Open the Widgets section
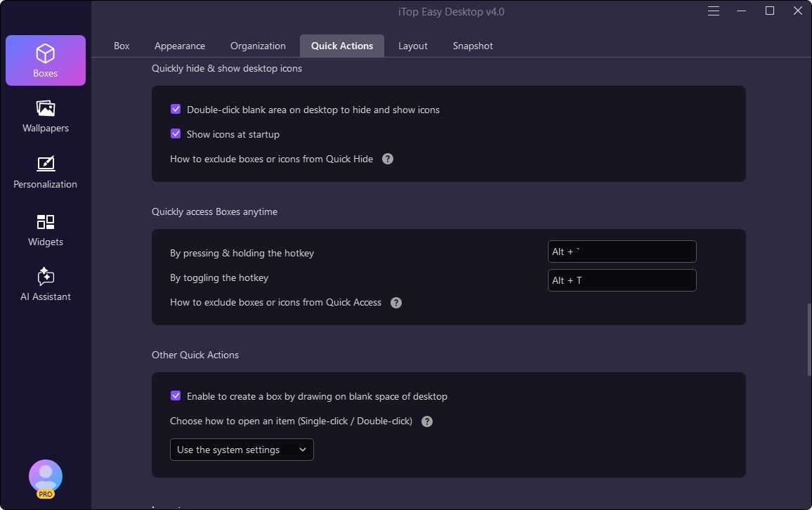The height and width of the screenshot is (510, 812). tap(46, 230)
